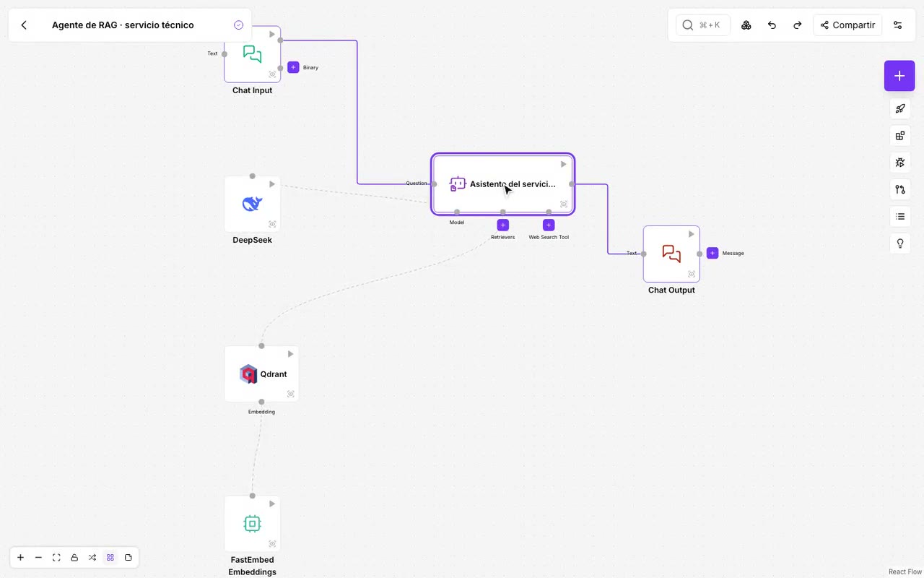This screenshot has width=924, height=578.
Task: Click the stacked-circles icon in the top toolbar
Action: click(x=746, y=25)
